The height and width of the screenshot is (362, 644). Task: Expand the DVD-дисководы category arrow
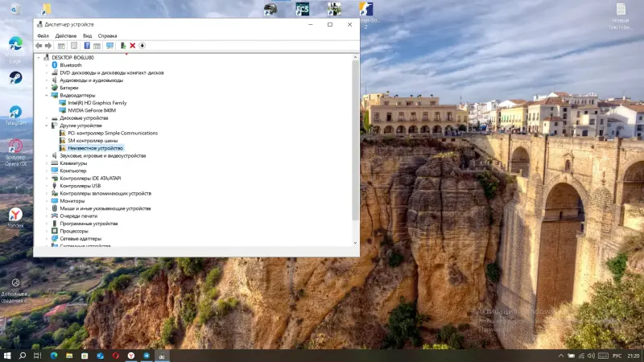coord(47,72)
